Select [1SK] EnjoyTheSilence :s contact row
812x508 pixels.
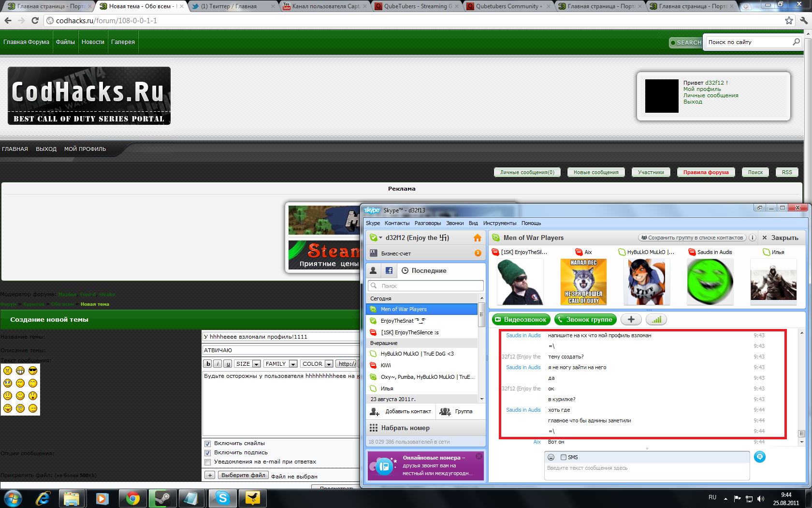[422, 332]
